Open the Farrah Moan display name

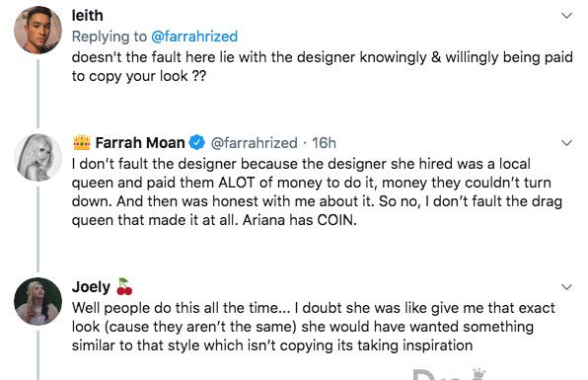(x=140, y=143)
